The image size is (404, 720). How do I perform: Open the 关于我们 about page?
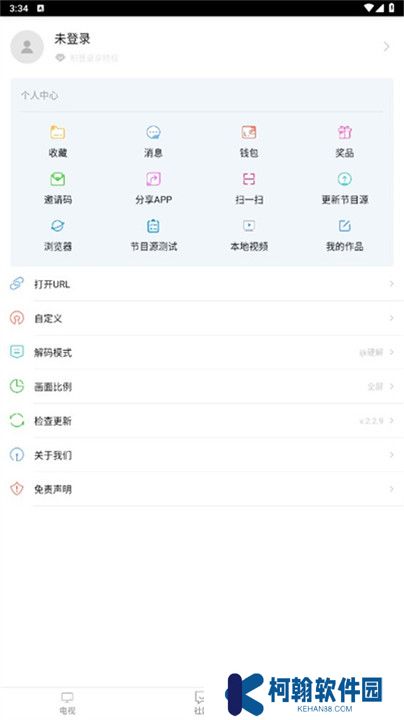(202, 455)
